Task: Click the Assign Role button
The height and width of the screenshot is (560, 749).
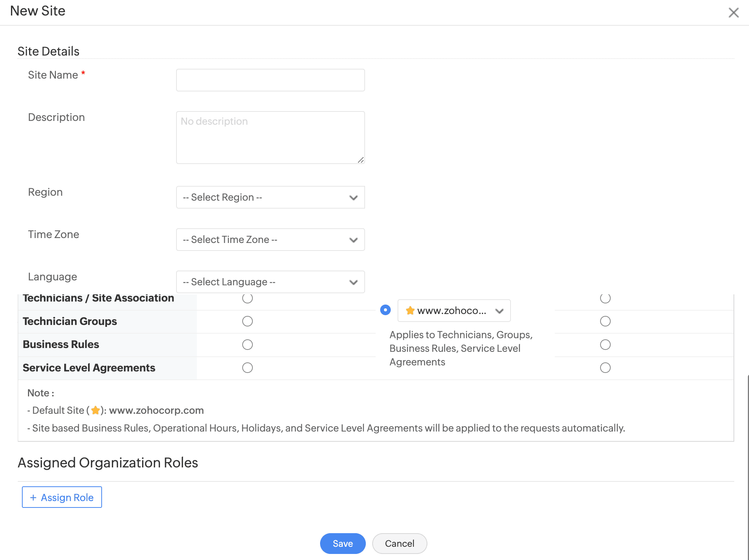Action: click(62, 497)
